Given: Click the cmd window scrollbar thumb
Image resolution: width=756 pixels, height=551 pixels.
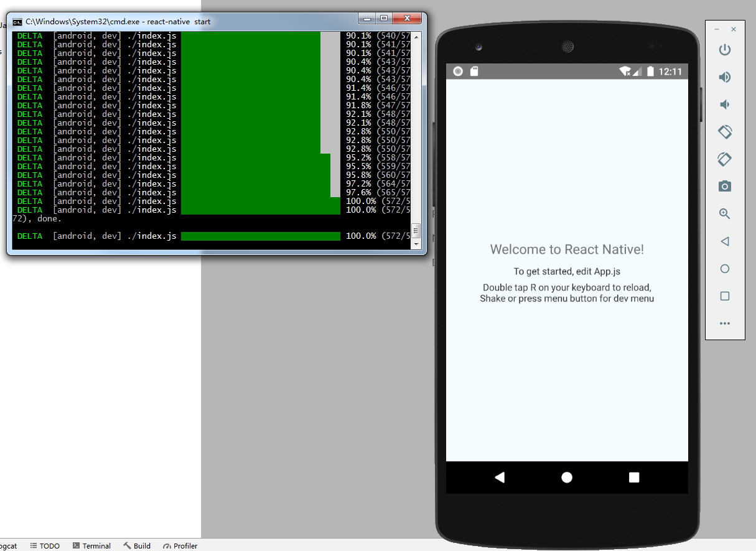Looking at the screenshot, I should (416, 231).
